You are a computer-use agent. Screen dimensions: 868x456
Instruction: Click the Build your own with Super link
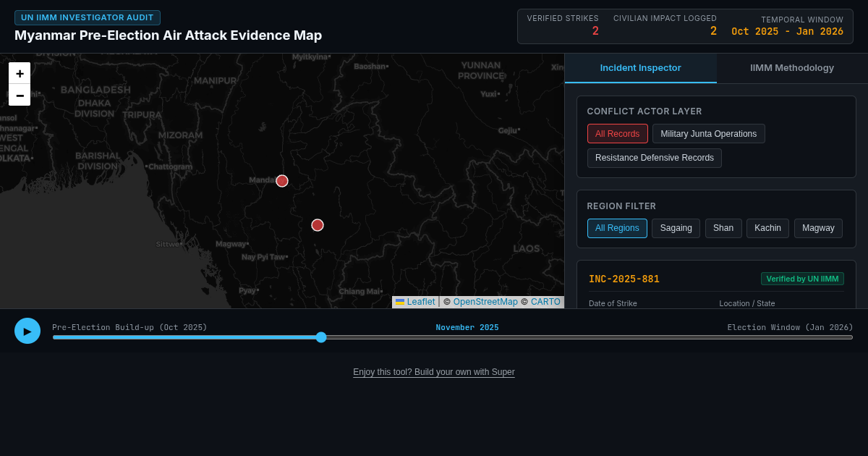pos(434,372)
